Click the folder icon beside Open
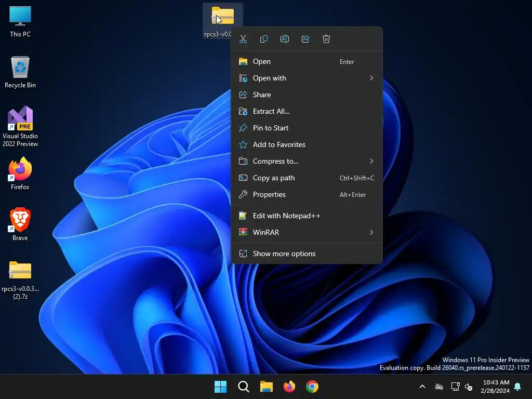This screenshot has width=532, height=399. point(243,61)
